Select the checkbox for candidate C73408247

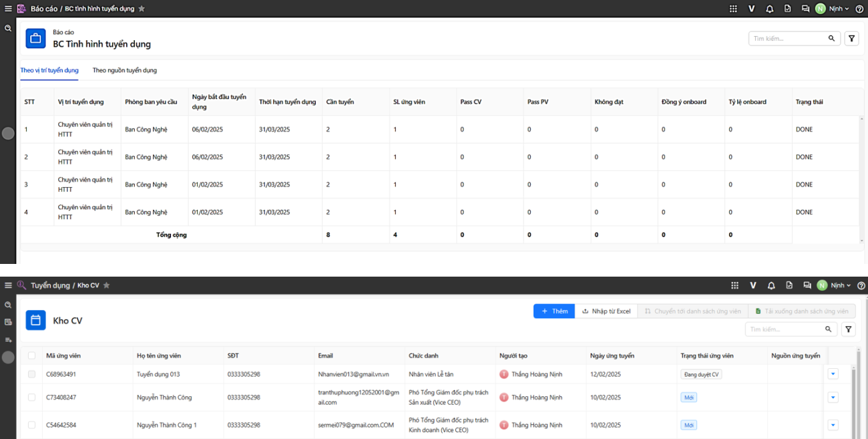(31, 398)
